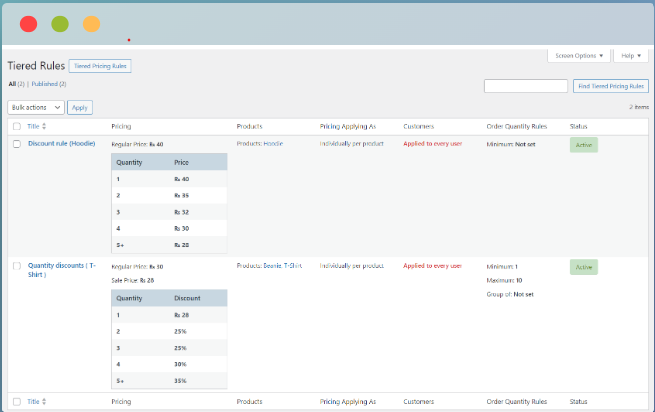The width and height of the screenshot is (655, 412).
Task: Sort using the bottom Title column header
Action: pos(33,402)
